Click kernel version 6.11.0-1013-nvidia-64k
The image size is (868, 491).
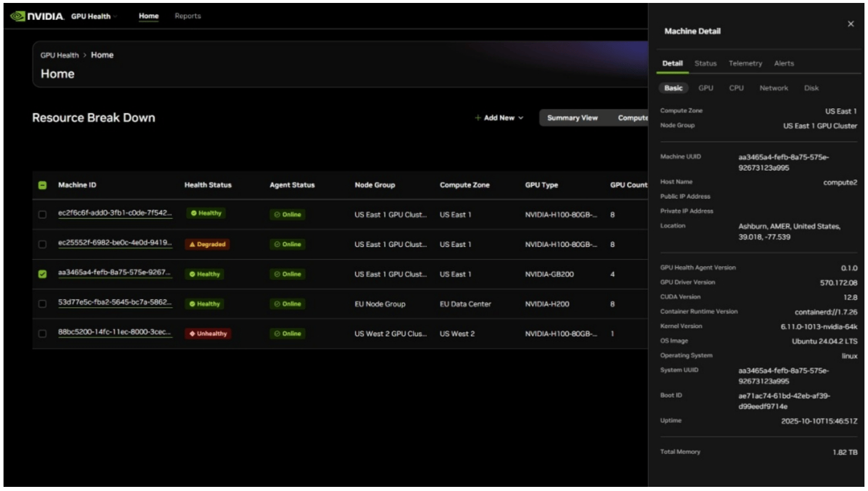pyautogui.click(x=819, y=327)
